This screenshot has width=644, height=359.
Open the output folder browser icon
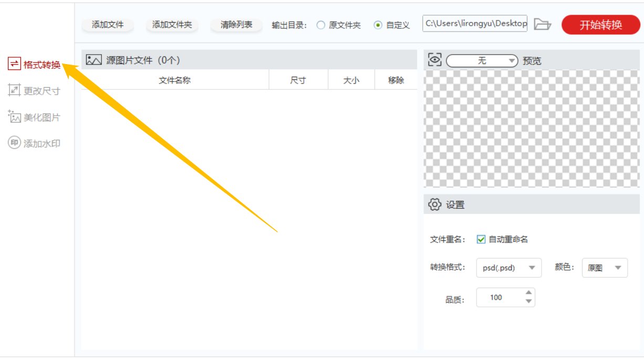(x=544, y=24)
